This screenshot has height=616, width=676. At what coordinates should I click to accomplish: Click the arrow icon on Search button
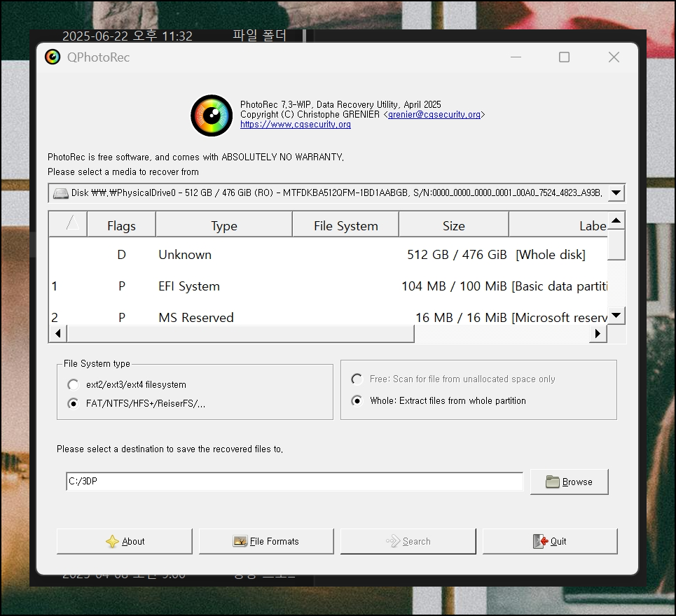(x=393, y=541)
